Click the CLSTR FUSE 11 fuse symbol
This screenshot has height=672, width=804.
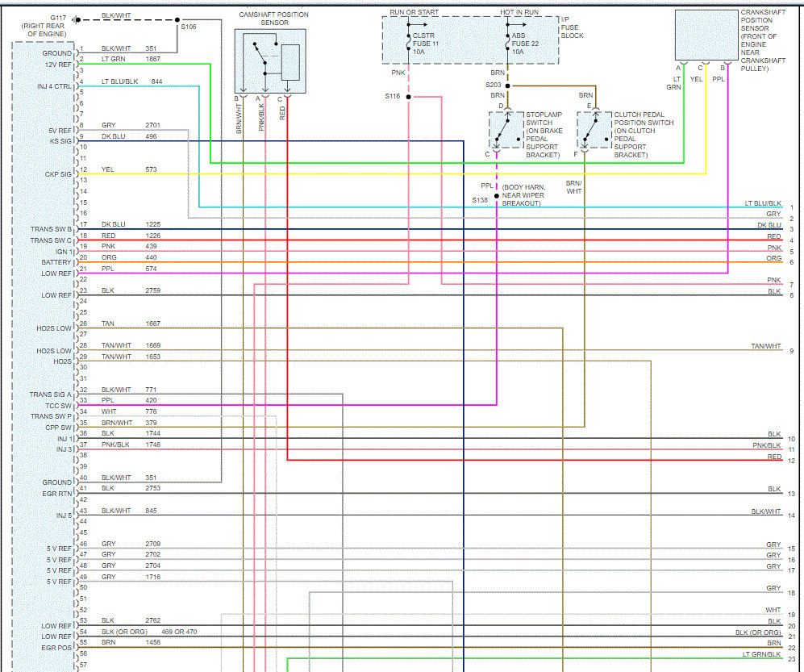pos(409,44)
